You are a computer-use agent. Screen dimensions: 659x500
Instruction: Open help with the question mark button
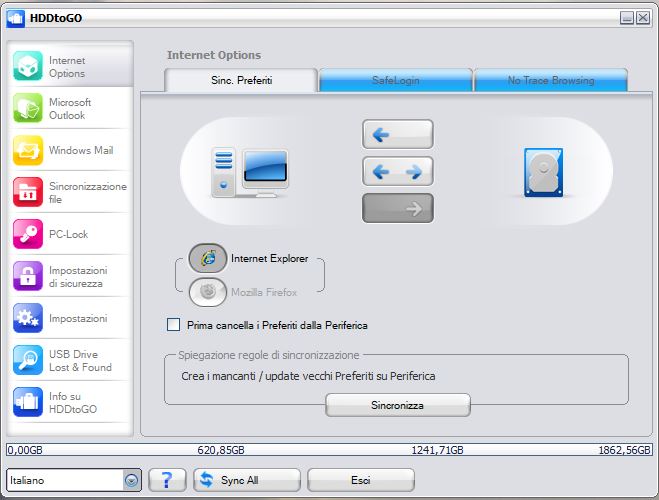pos(167,480)
